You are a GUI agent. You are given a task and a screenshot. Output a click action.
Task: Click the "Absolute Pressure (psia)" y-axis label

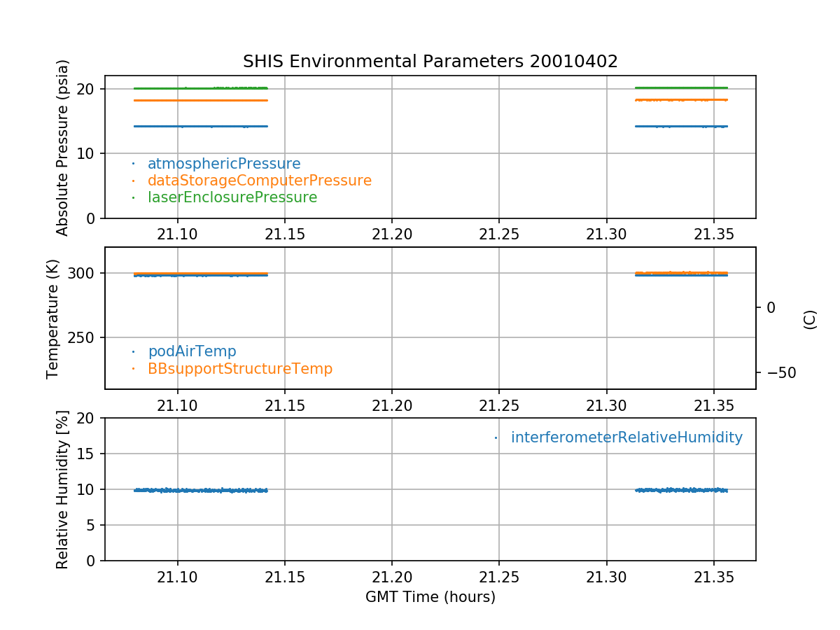(63, 147)
